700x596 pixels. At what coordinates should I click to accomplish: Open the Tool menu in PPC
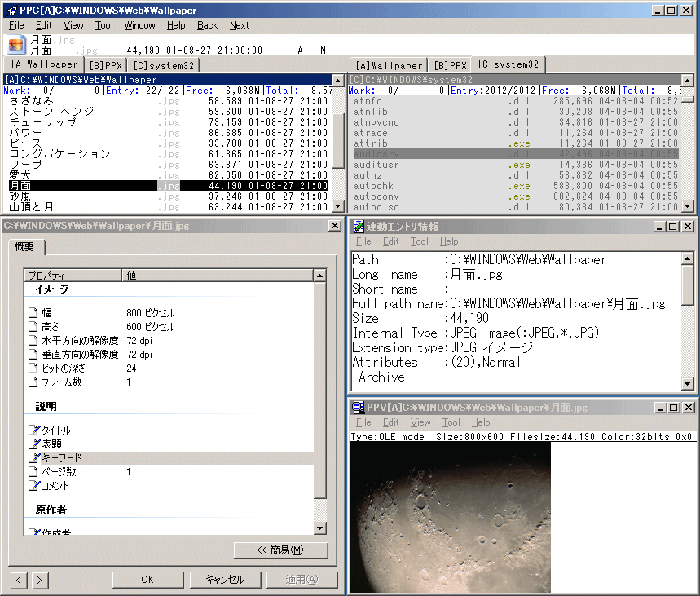point(103,25)
